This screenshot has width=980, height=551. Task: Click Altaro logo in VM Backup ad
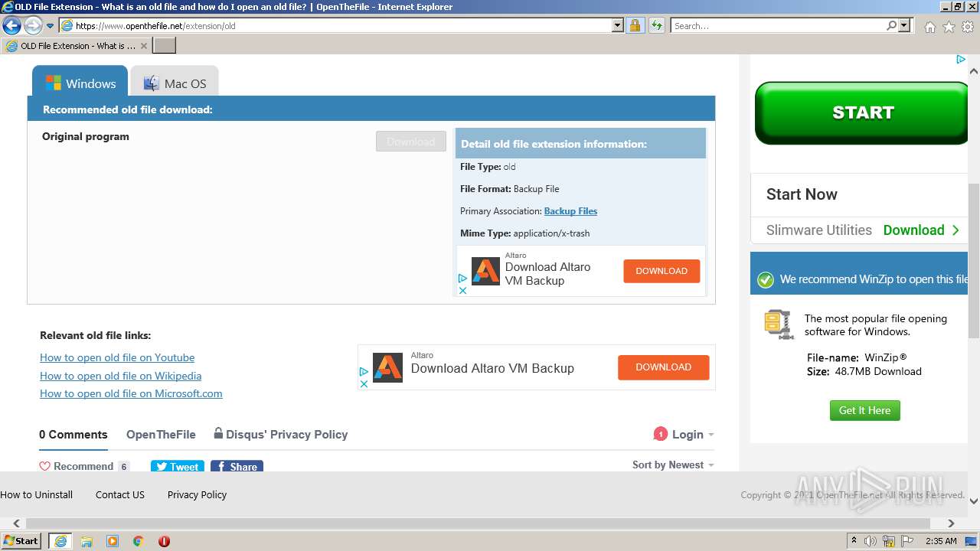pos(485,271)
